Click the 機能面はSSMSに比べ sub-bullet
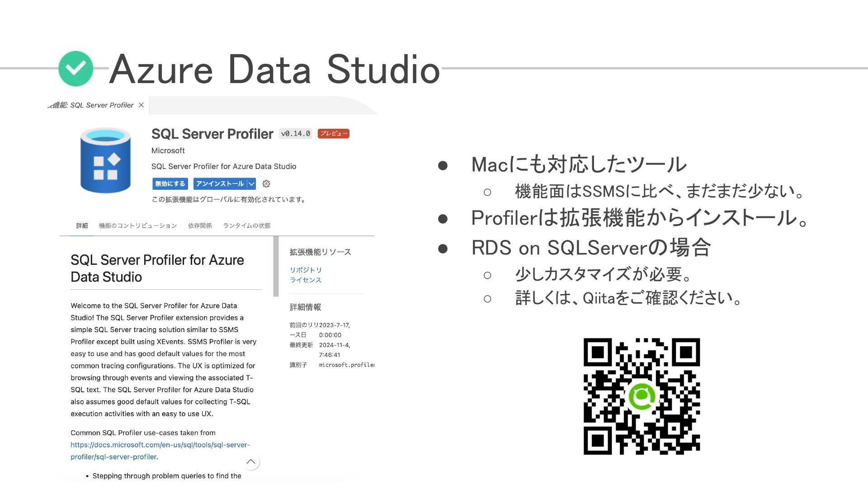868x488 pixels. (660, 192)
